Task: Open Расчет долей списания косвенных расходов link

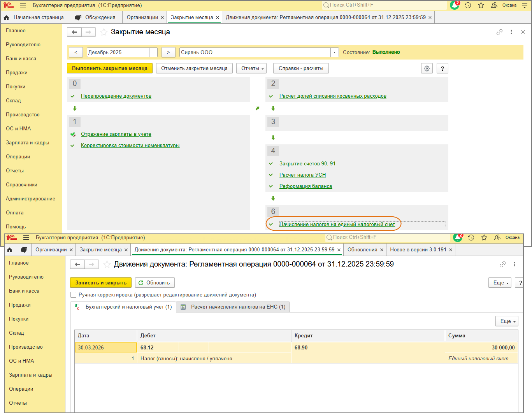Action: pos(333,96)
